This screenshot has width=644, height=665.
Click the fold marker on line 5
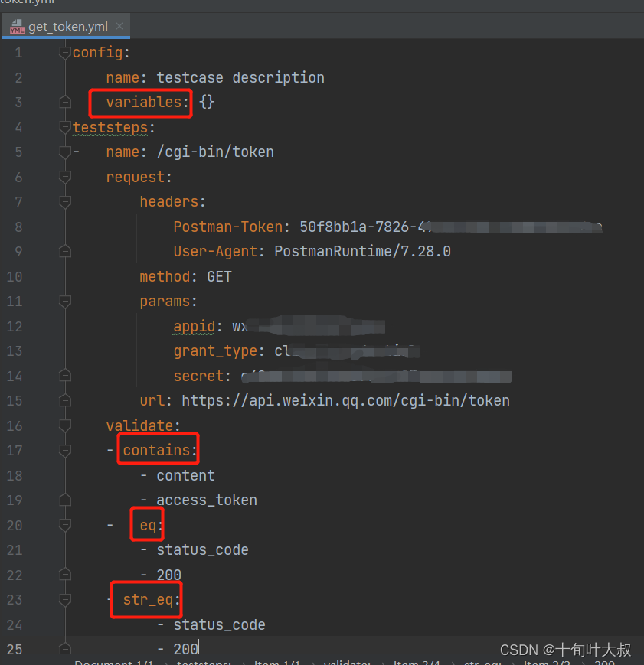(x=65, y=152)
